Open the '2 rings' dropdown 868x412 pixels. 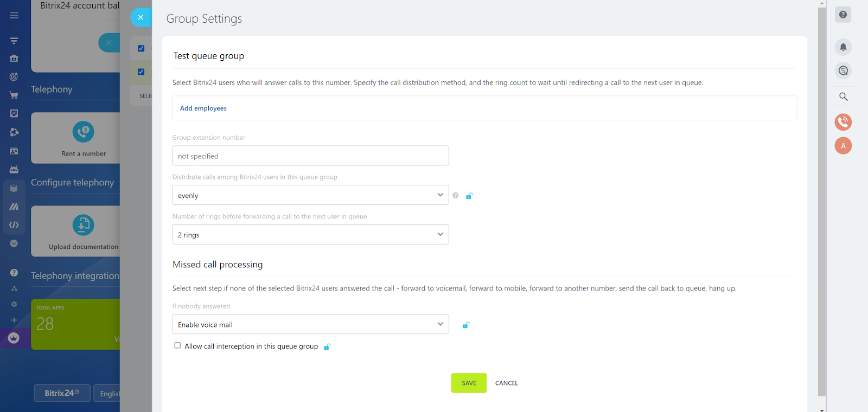[x=310, y=235]
